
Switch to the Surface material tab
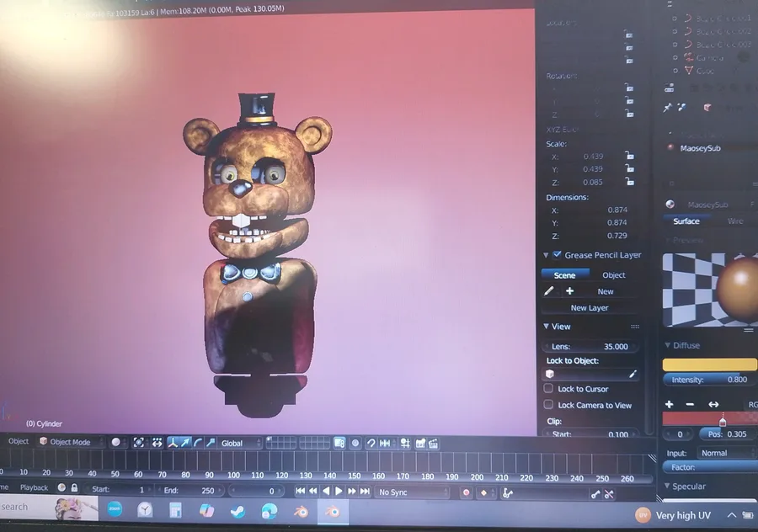coord(686,221)
